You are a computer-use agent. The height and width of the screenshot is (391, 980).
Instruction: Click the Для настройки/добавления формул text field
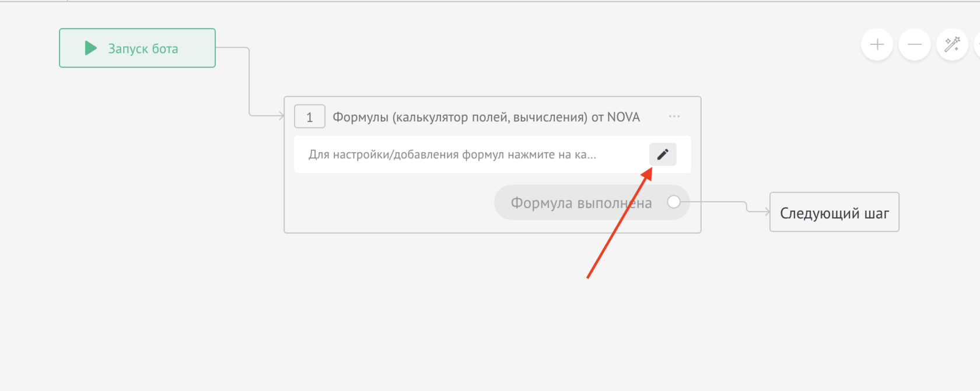[452, 154]
